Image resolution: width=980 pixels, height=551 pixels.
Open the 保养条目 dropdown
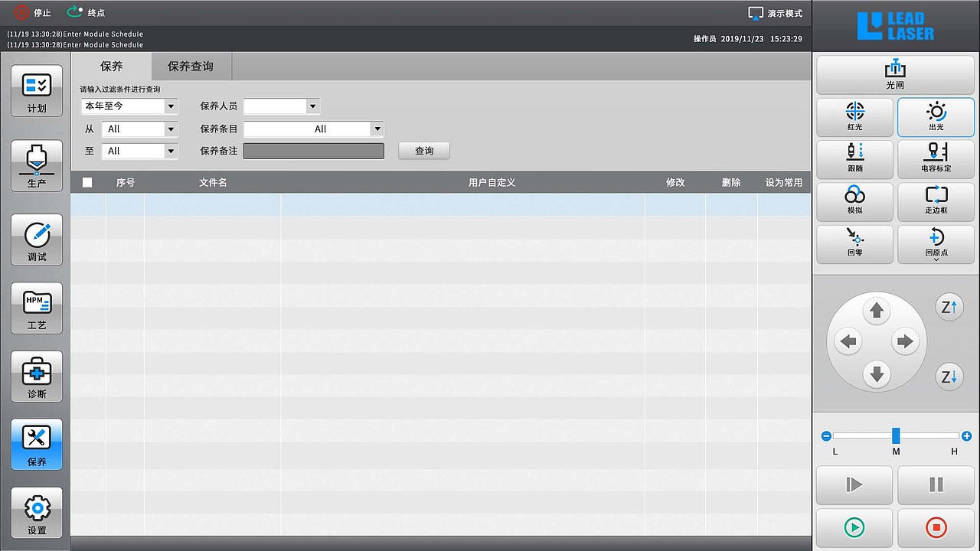pyautogui.click(x=313, y=129)
